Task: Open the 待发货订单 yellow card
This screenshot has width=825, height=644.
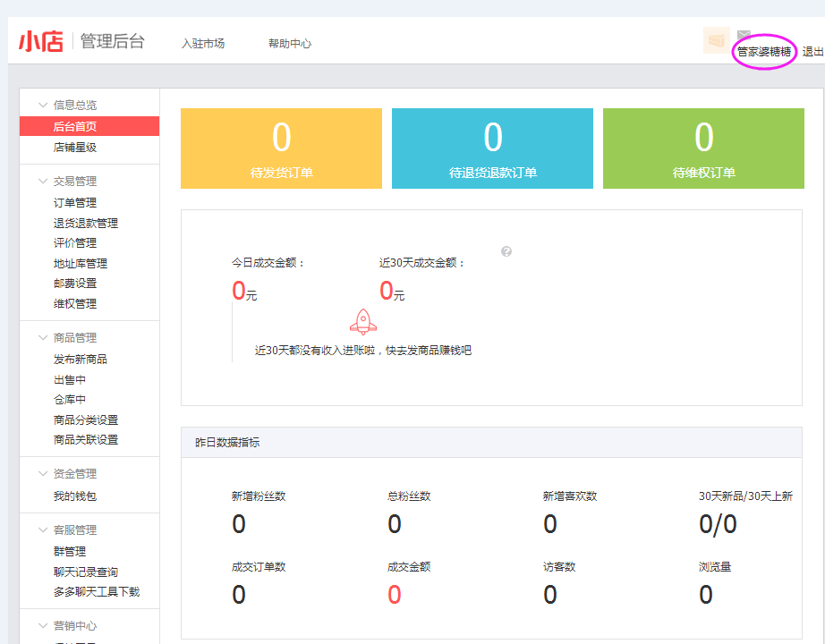Action: [x=281, y=148]
